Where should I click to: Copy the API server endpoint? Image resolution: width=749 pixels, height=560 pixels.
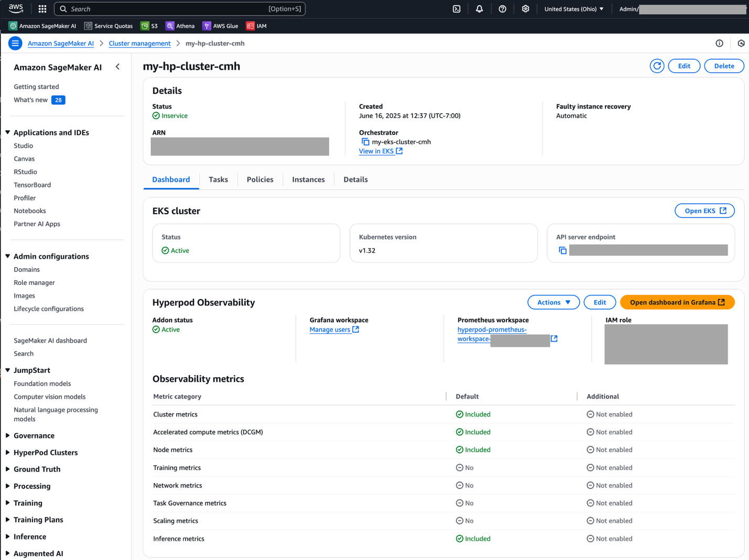pyautogui.click(x=562, y=250)
